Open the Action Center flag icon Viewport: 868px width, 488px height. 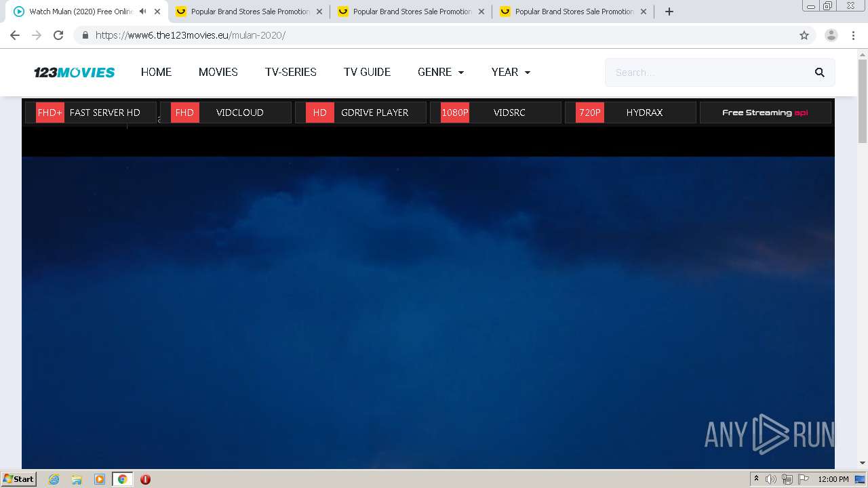803,479
